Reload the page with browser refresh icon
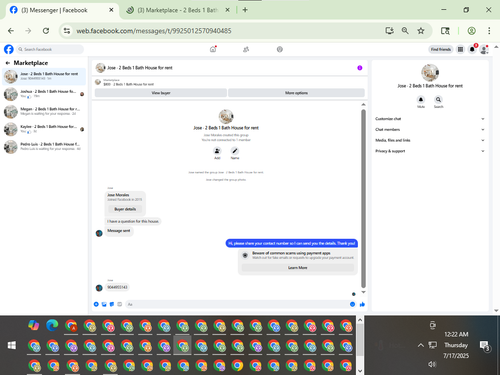The image size is (500, 375). 46,31
